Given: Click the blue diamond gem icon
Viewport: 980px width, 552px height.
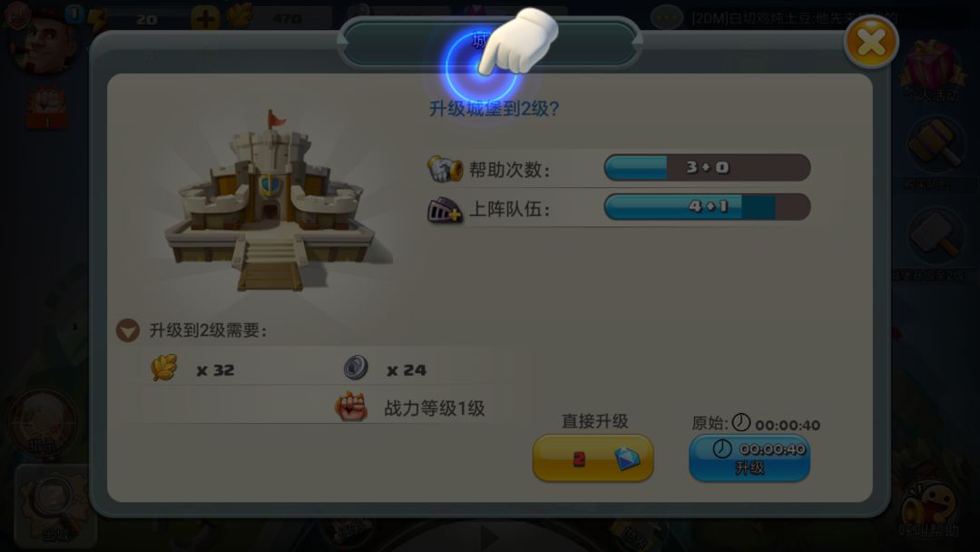Looking at the screenshot, I should point(627,458).
